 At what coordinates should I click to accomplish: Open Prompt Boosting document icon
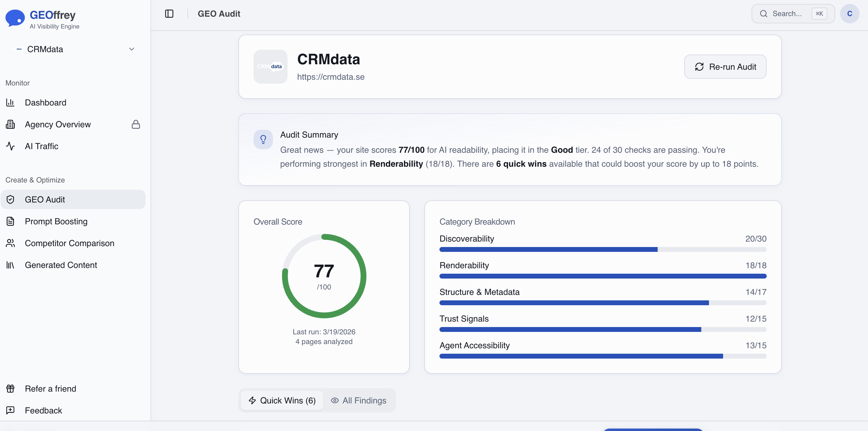pyautogui.click(x=10, y=221)
